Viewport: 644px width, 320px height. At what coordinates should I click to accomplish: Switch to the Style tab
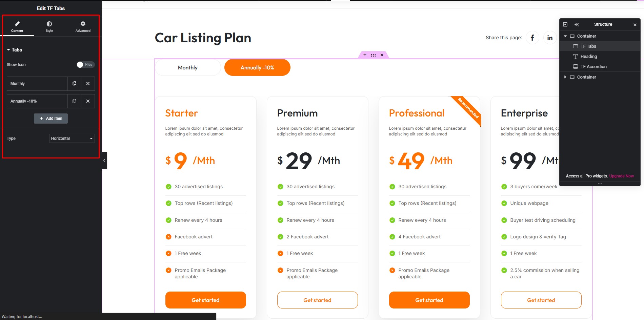point(49,27)
